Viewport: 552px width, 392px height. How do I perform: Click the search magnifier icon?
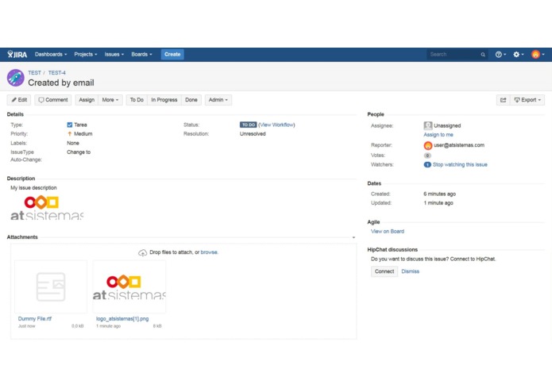483,55
